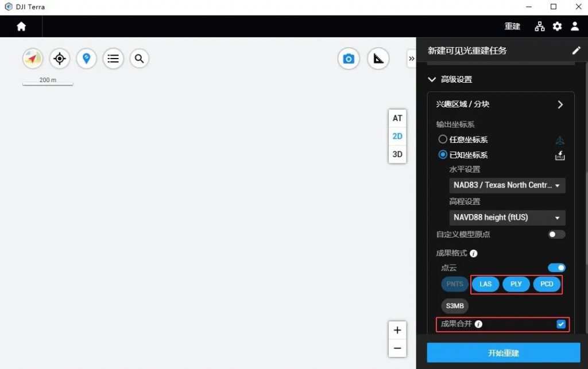Open NAVD88 height (ftUS) dropdown
Image resolution: width=588 pixels, height=369 pixels.
[507, 217]
